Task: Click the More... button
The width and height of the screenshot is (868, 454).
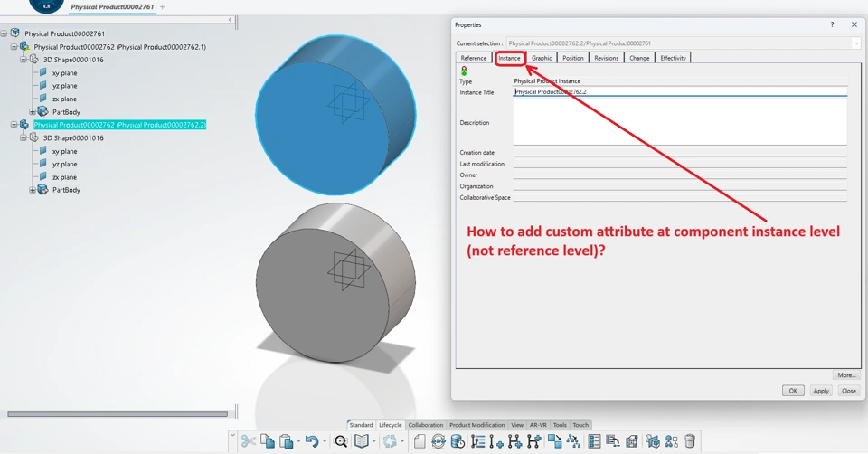Action: [x=846, y=374]
